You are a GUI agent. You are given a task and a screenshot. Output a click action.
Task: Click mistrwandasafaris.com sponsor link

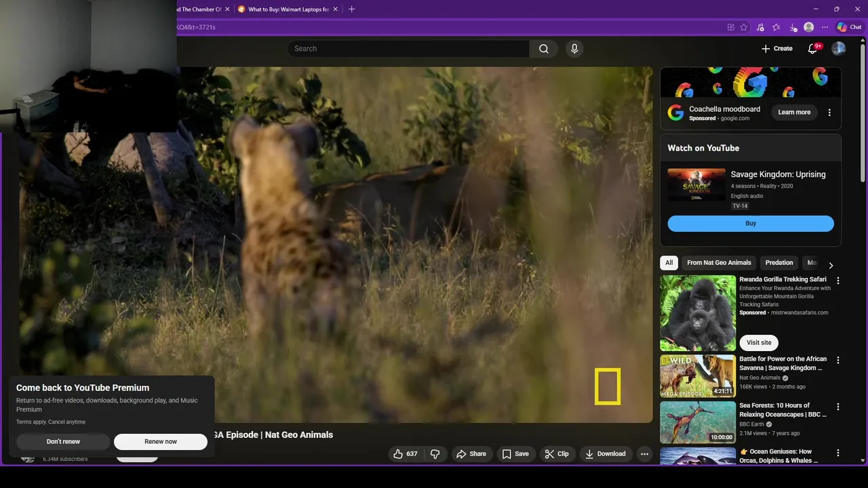[x=798, y=313]
